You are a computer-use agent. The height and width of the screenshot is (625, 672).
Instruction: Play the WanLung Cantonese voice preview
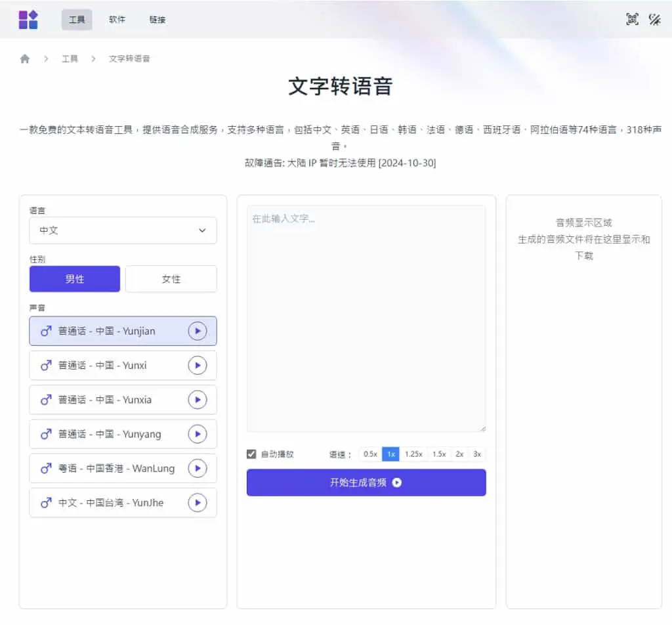pyautogui.click(x=197, y=468)
